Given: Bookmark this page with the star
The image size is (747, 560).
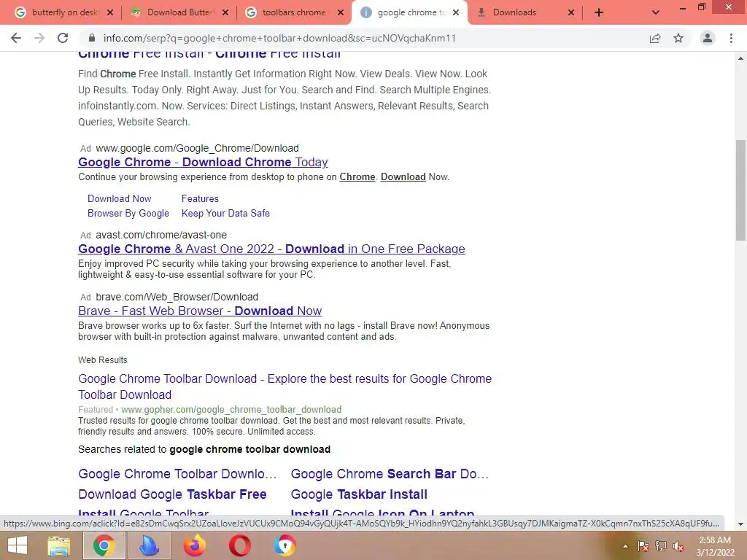Looking at the screenshot, I should pyautogui.click(x=678, y=38).
